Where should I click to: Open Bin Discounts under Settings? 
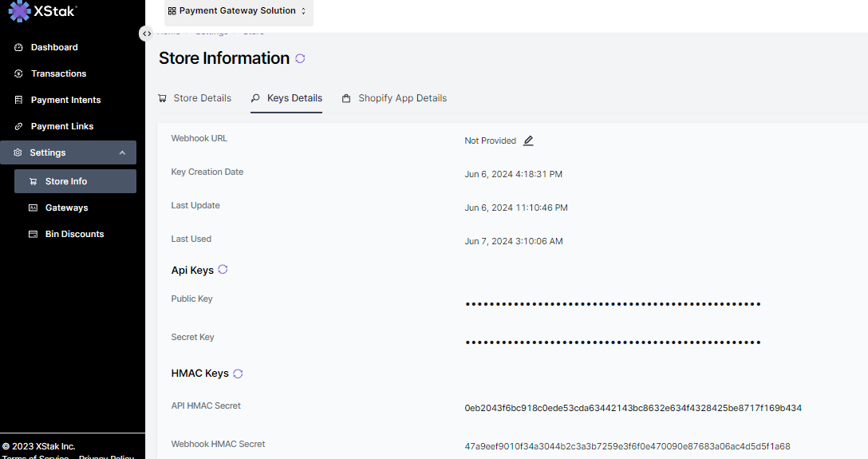[74, 234]
